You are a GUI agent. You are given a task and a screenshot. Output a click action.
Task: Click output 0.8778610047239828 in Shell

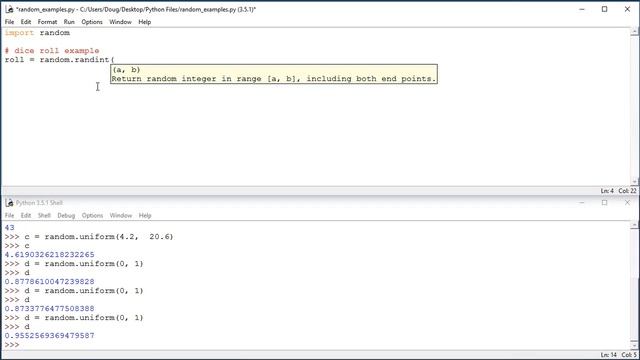tap(49, 282)
